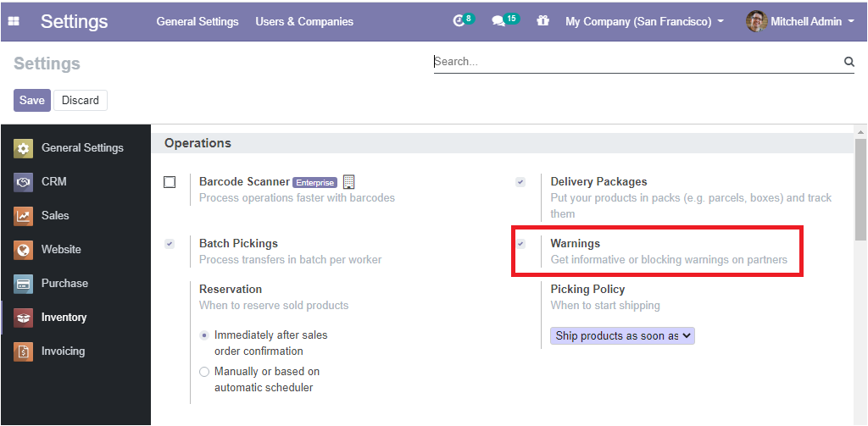The width and height of the screenshot is (868, 426).
Task: Click the gift icon in top bar
Action: pyautogui.click(x=542, y=21)
